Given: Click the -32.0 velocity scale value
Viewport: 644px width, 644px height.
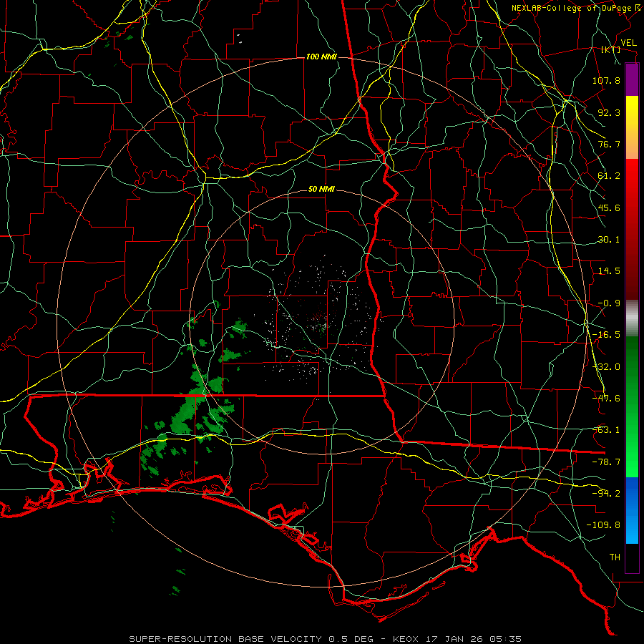Looking at the screenshot, I should [x=606, y=367].
